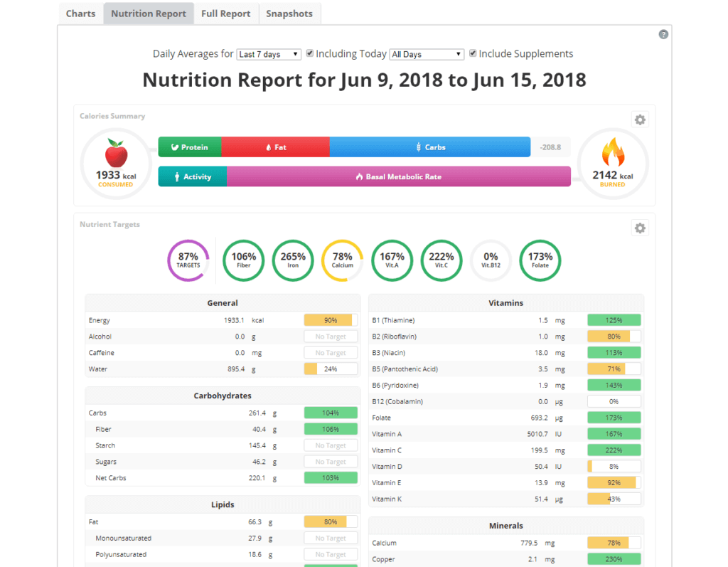728x567 pixels.
Task: Uncheck the Include Supplements checkbox
Action: (473, 53)
